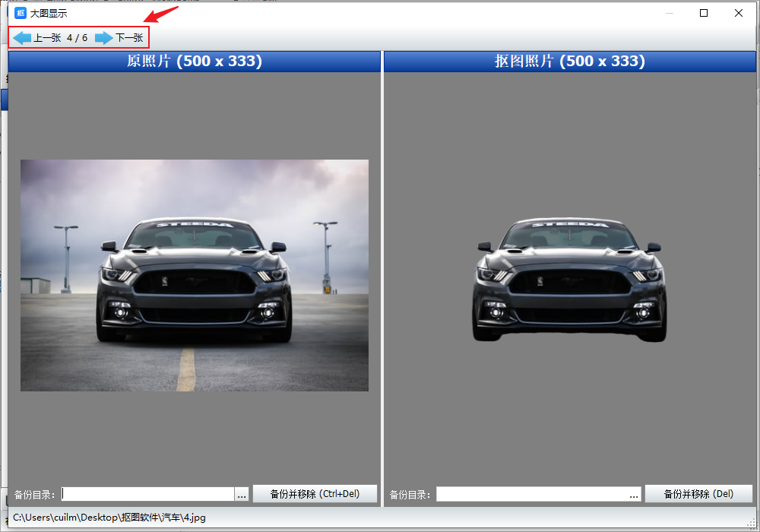This screenshot has width=760, height=532.
Task: Advance using the 下一张 label
Action: tap(129, 38)
